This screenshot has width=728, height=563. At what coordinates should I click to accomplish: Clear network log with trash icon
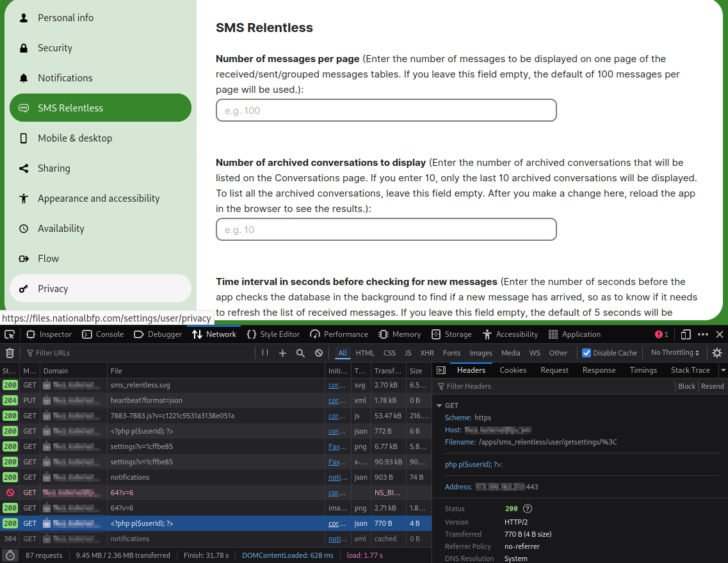point(10,353)
